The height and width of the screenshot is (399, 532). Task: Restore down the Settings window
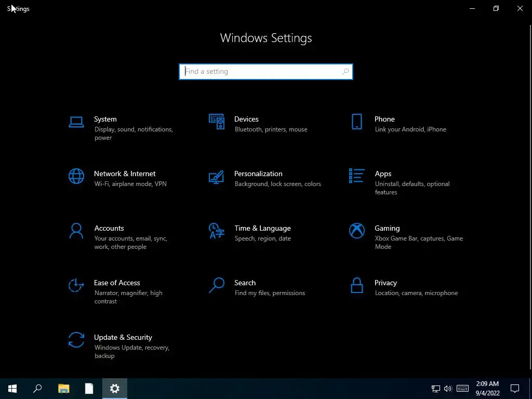pyautogui.click(x=496, y=8)
